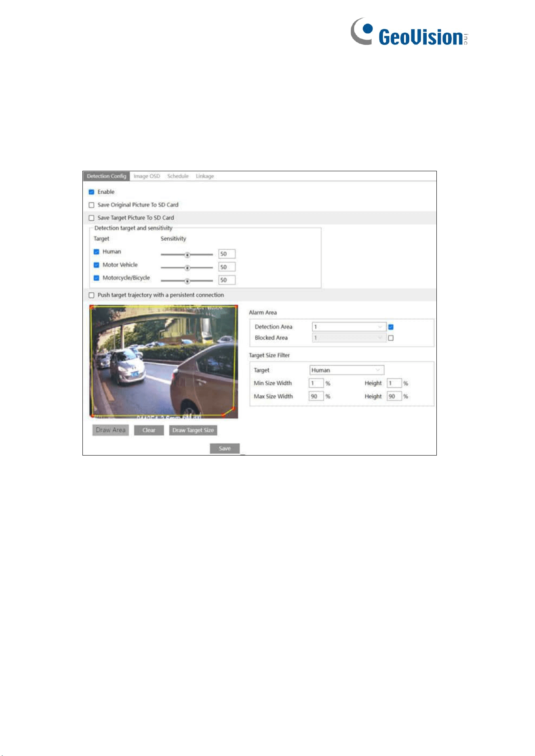Click the Max Size Height field
The width and height of the screenshot is (535, 756).
[394, 397]
